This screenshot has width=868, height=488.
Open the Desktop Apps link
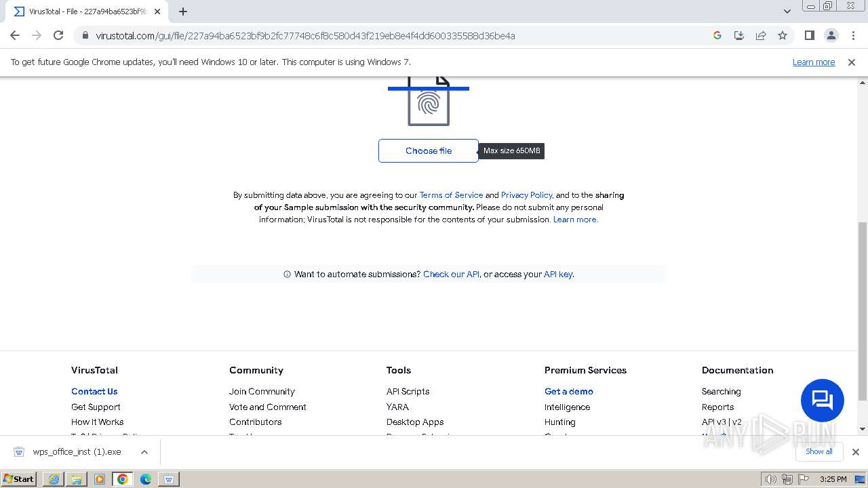415,422
